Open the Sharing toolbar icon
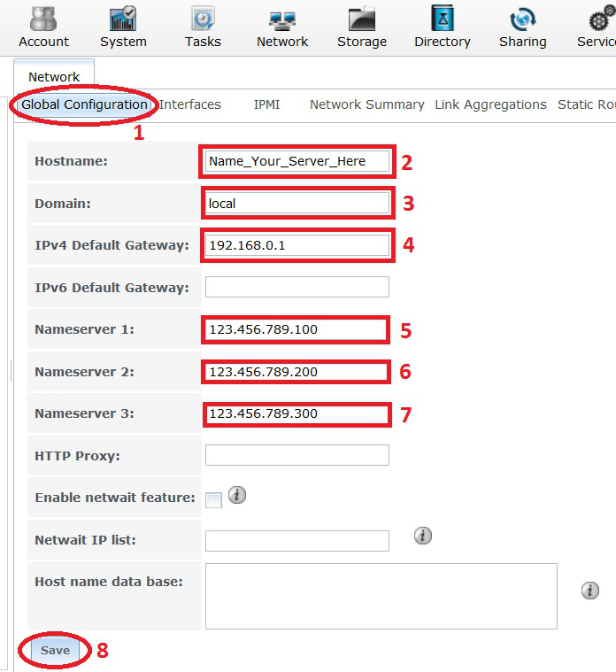This screenshot has height=672, width=616. (522, 20)
